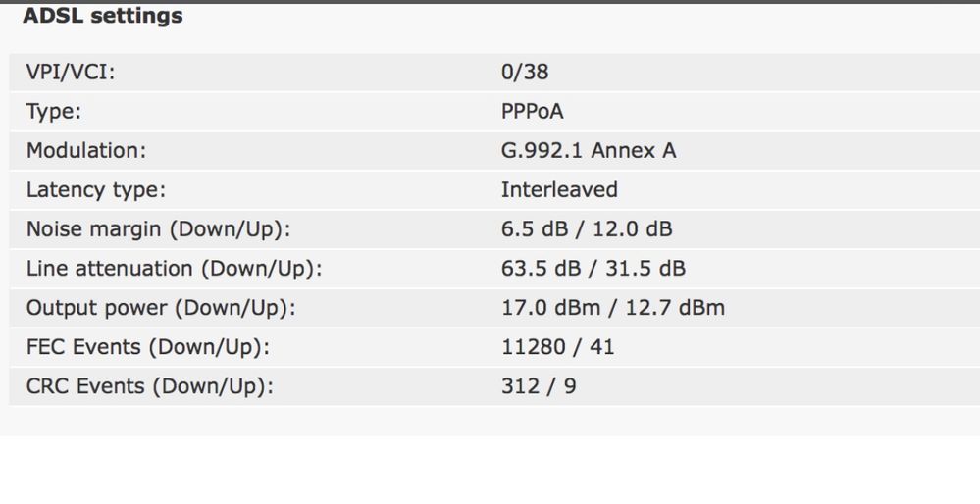Image resolution: width=980 pixels, height=504 pixels.
Task: Select the Latency type label
Action: point(95,190)
